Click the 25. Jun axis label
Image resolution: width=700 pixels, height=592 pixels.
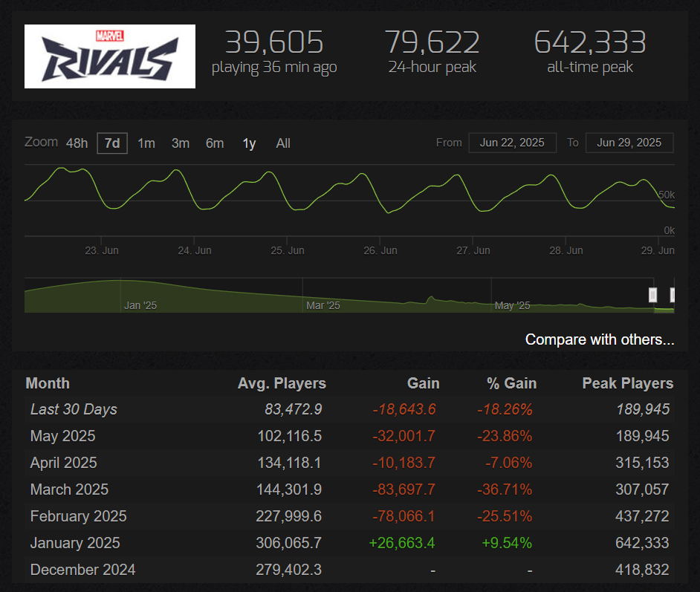[288, 250]
